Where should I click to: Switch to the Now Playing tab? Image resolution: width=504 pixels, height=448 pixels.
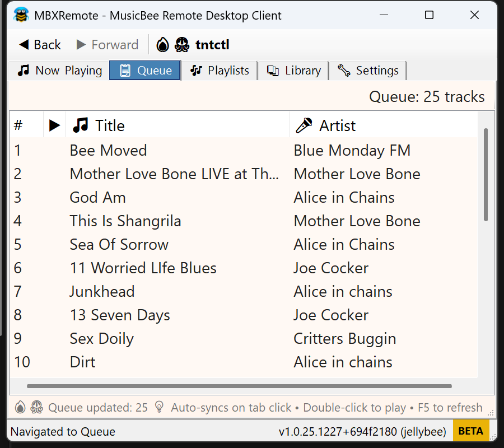pos(60,71)
